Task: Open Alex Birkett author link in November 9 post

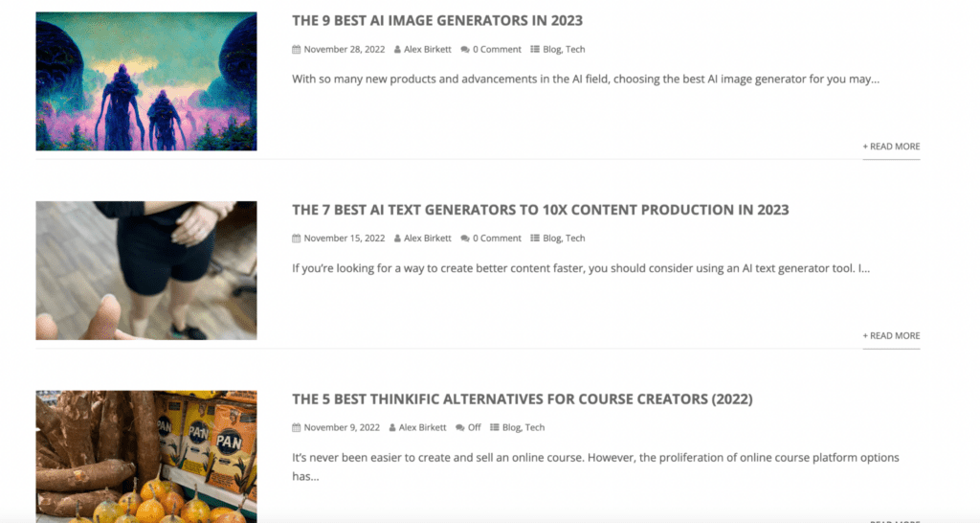Action: pyautogui.click(x=422, y=428)
